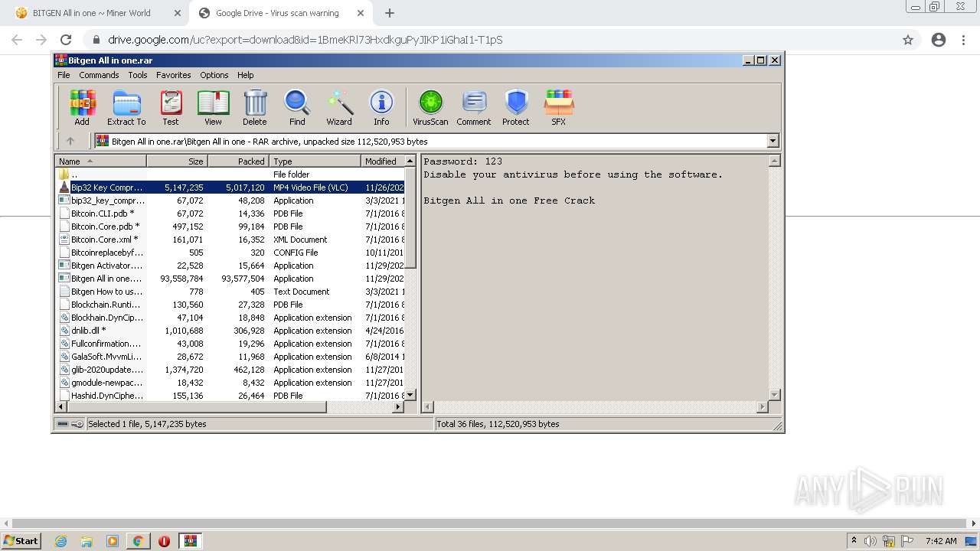Image resolution: width=980 pixels, height=551 pixels.
Task: Sort files by Packed column header
Action: pos(238,161)
